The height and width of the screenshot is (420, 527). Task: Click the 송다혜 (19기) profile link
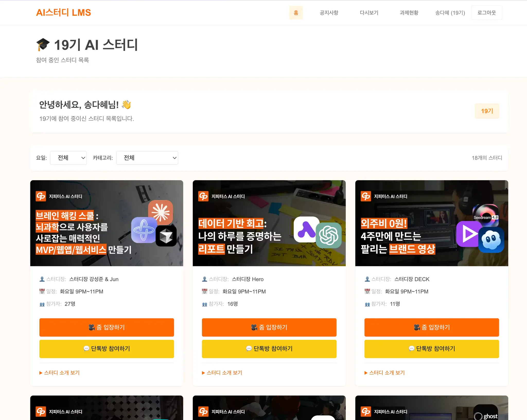(450, 13)
